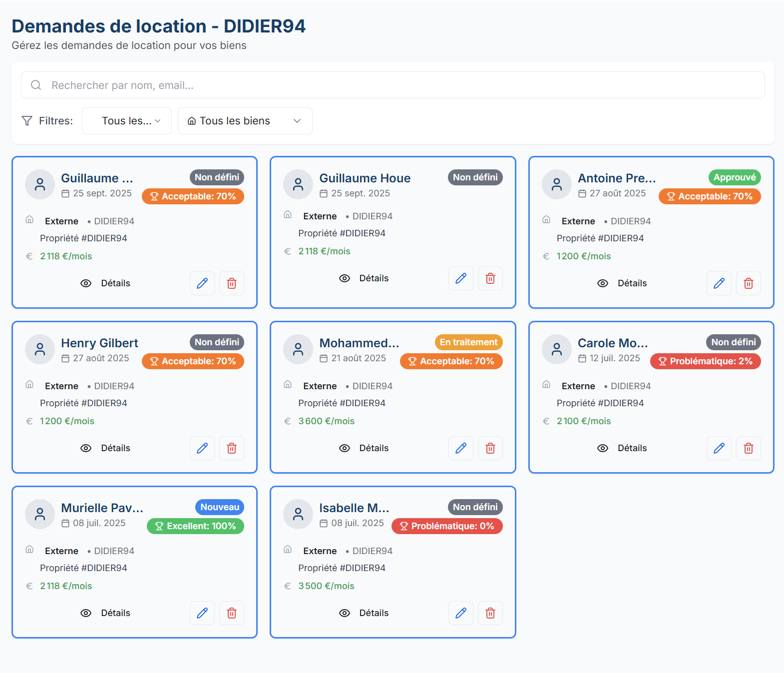Delete Mohammed... request via trash icon
Screen dimensions: 784x673
[490, 448]
